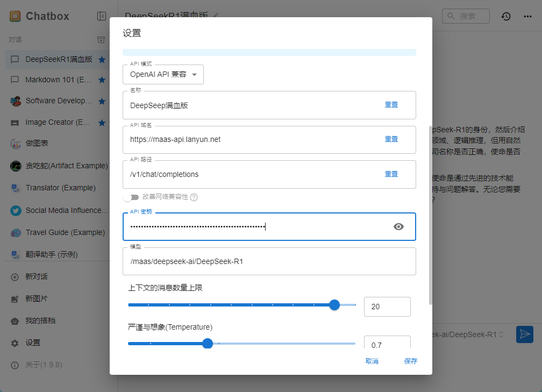Click 关于(1.9.8) in the sidebar
Viewport: 542px width, 392px height.
(x=44, y=365)
